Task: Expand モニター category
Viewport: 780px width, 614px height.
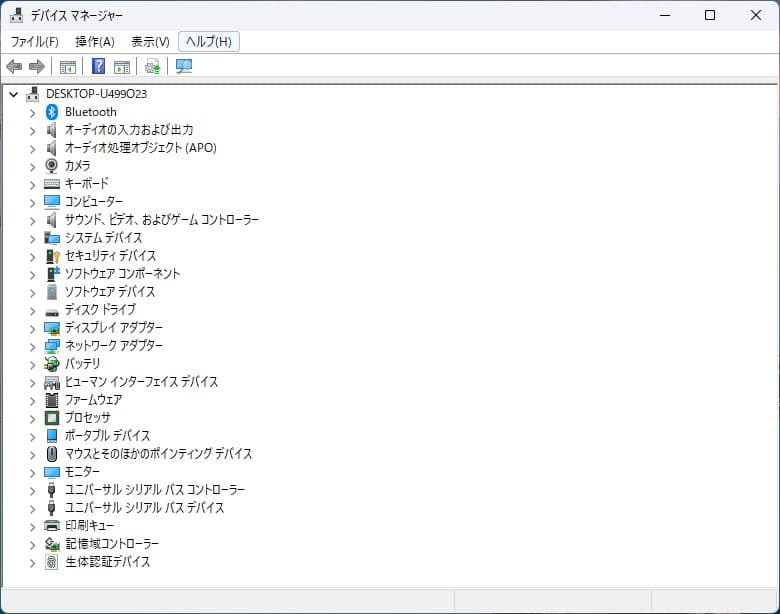Action: [x=32, y=473]
